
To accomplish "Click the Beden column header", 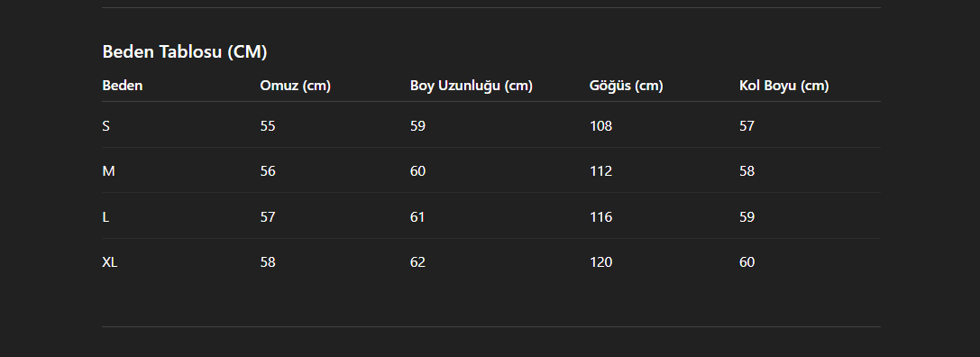I will 123,86.
